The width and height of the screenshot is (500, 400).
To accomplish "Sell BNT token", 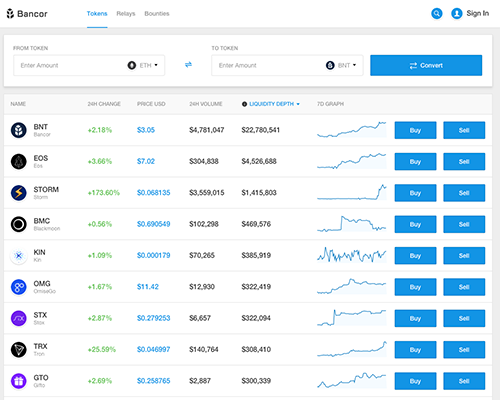I will (464, 130).
